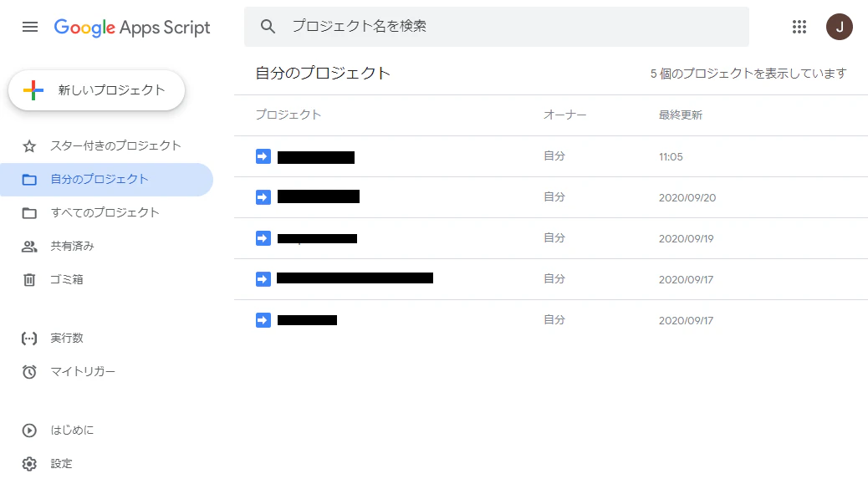
Task: Open マイトリガー triggers page
Action: point(106,372)
